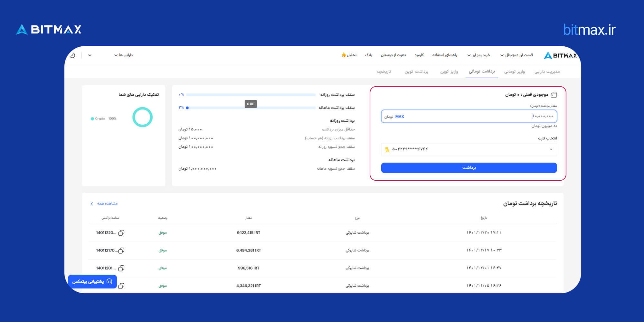
Task: Click the شناسه تراکنش column header
Action: click(110, 218)
